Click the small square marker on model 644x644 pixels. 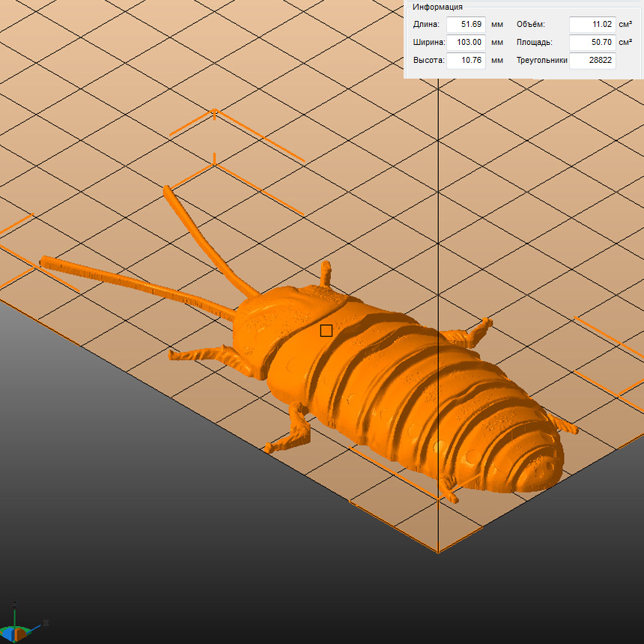[326, 330]
